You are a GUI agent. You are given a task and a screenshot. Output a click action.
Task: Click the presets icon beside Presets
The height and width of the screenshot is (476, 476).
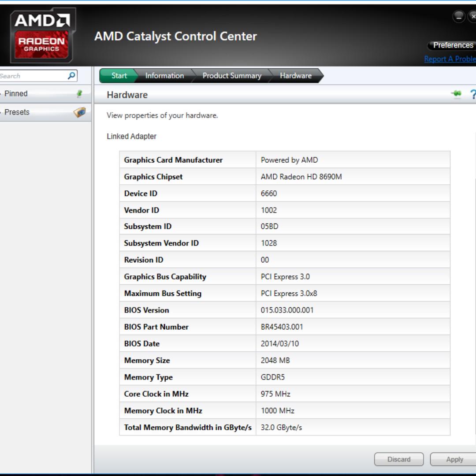tap(80, 112)
